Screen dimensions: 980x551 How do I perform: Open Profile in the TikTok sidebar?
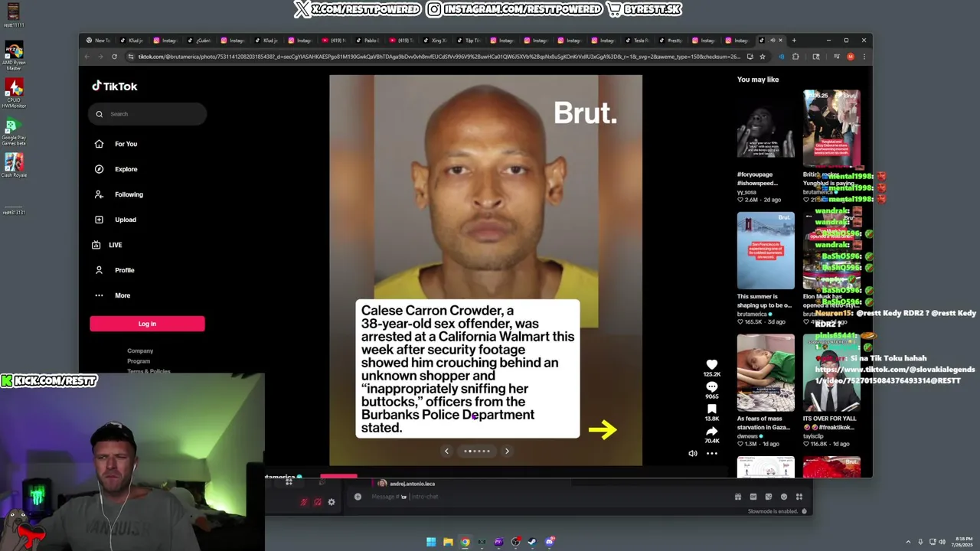pos(115,270)
